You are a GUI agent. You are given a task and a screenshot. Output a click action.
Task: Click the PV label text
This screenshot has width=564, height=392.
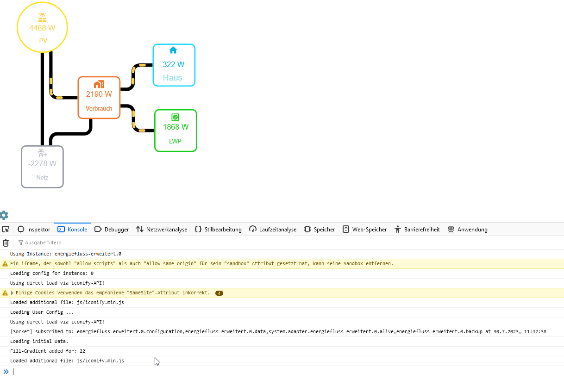pos(43,41)
